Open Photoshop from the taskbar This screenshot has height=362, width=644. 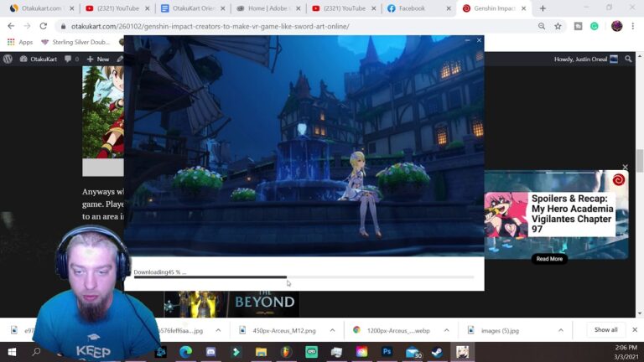point(387,352)
